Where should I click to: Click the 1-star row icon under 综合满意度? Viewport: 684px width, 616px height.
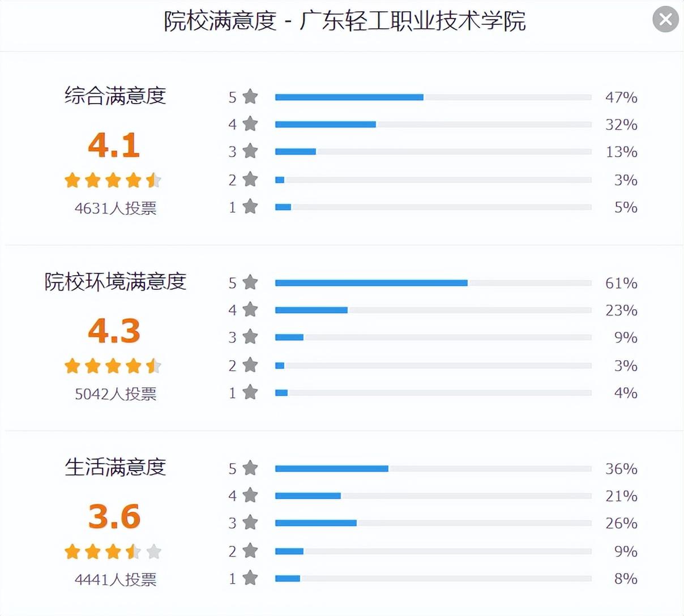point(250,207)
